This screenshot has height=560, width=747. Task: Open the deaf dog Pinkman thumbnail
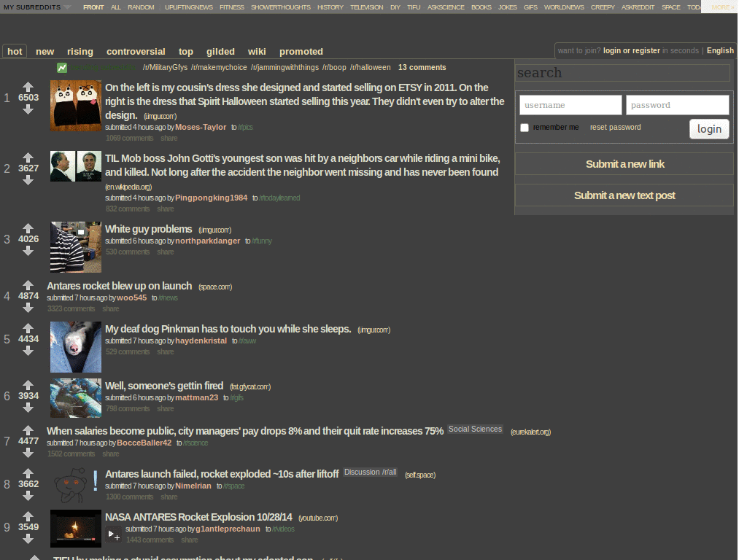[76, 346]
